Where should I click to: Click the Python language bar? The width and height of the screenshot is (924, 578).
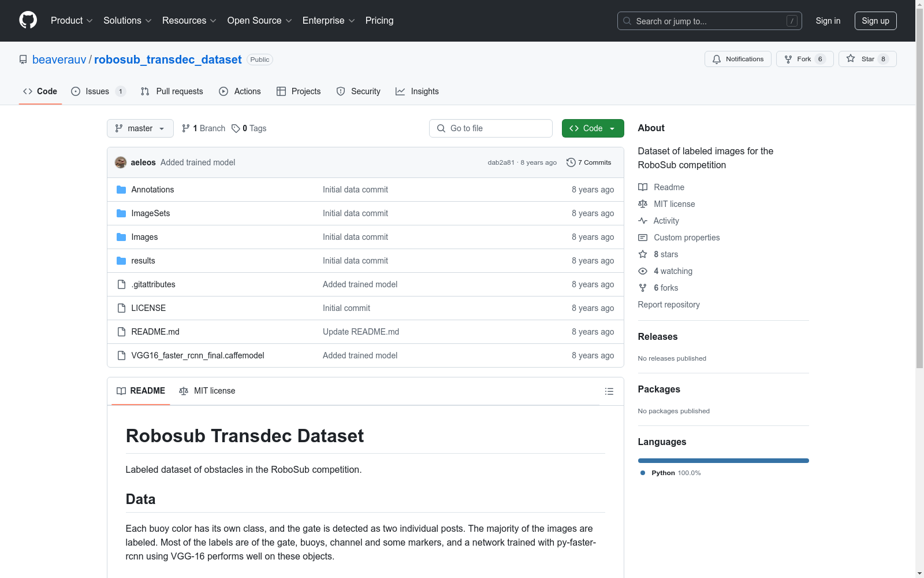[x=724, y=461]
